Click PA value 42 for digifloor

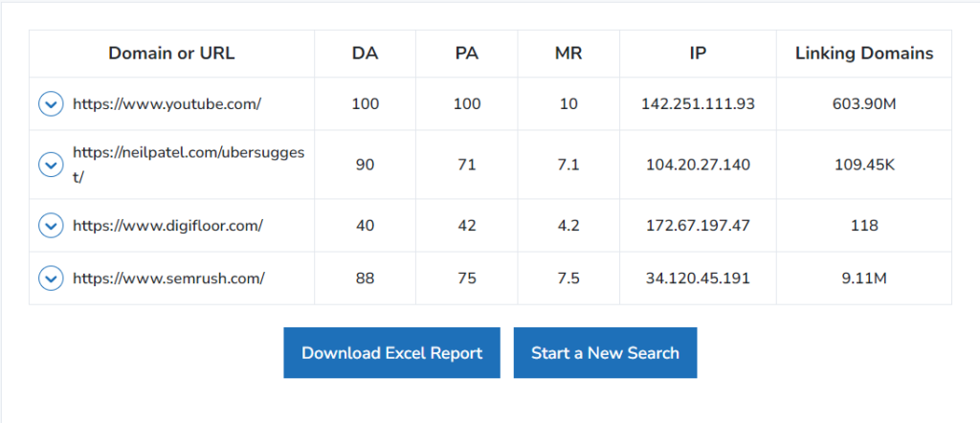pyautogui.click(x=467, y=226)
